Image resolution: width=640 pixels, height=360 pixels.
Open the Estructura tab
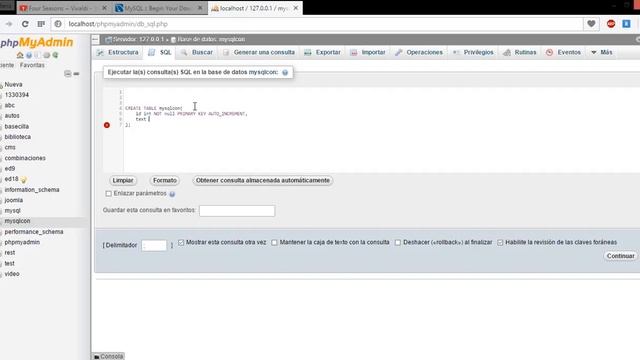tap(118, 53)
